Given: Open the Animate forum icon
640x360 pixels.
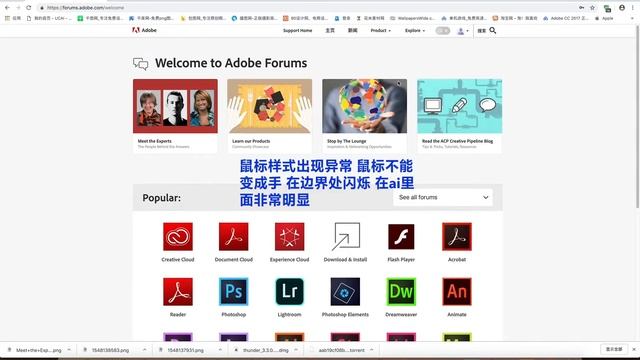Looking at the screenshot, I should click(457, 292).
